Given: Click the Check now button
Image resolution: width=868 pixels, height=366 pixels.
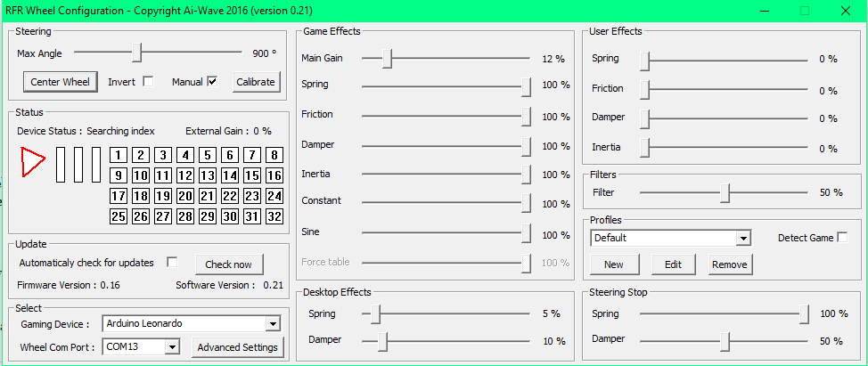Looking at the screenshot, I should (229, 264).
